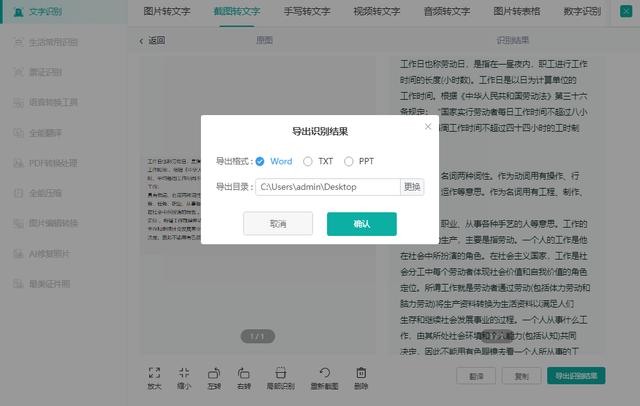Switch to the 图片转表格 tab

click(x=517, y=11)
